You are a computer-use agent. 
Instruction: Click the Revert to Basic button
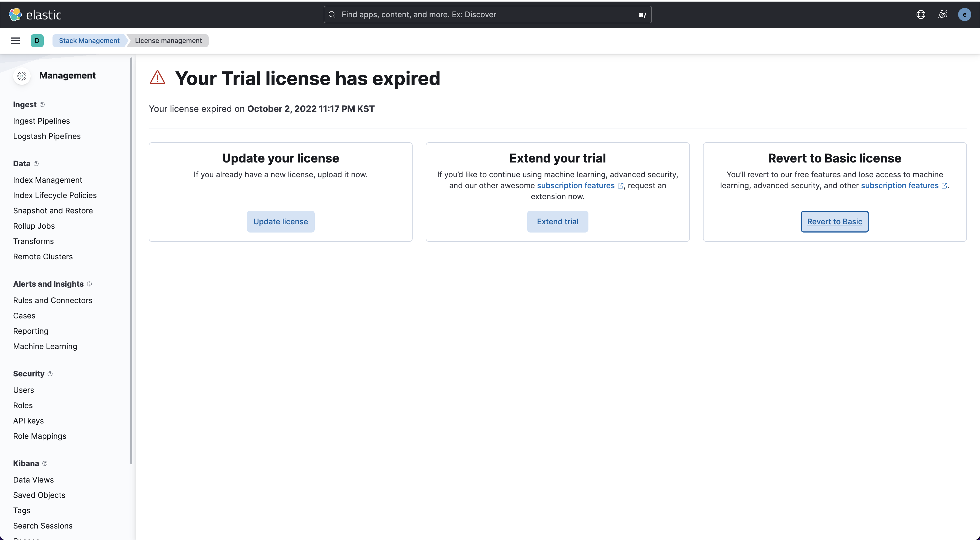tap(834, 222)
